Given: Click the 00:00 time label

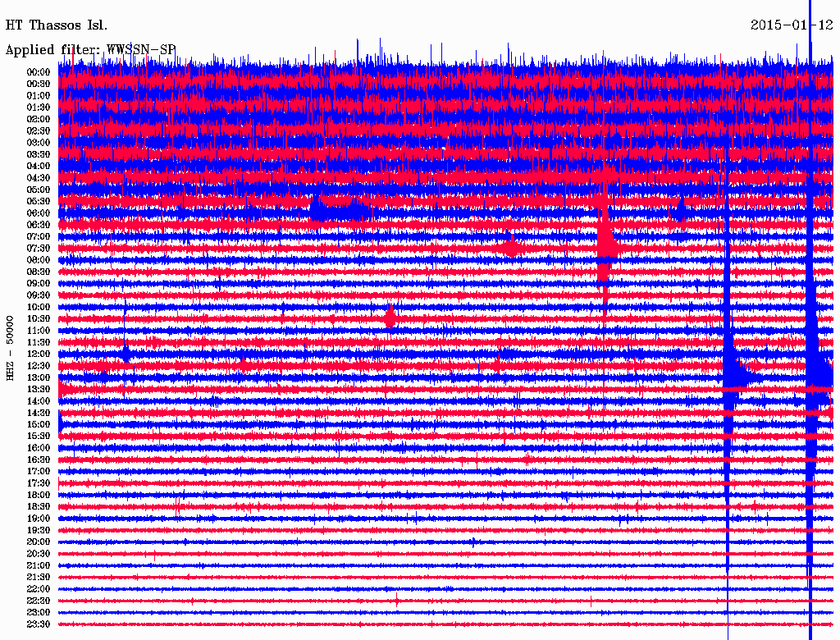Looking at the screenshot, I should (39, 72).
